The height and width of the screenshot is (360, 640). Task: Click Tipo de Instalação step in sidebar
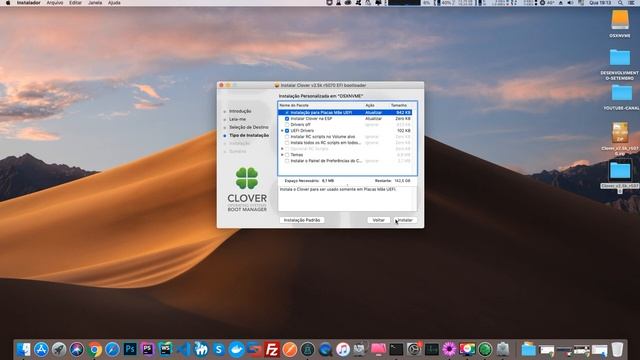(x=249, y=135)
